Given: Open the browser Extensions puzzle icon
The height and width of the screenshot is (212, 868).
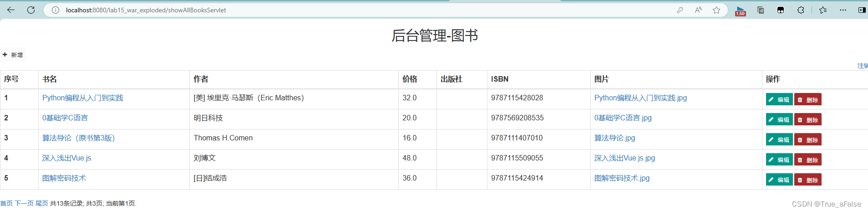Looking at the screenshot, I should tap(801, 10).
